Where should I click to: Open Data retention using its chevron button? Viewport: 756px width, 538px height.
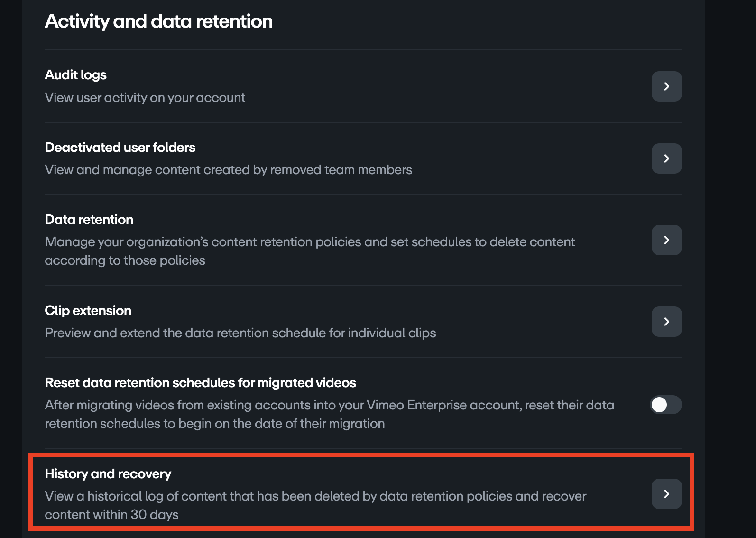tap(666, 240)
